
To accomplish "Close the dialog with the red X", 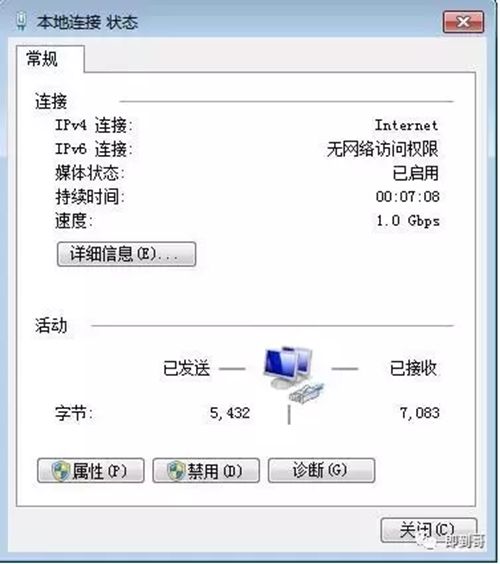I will [463, 22].
